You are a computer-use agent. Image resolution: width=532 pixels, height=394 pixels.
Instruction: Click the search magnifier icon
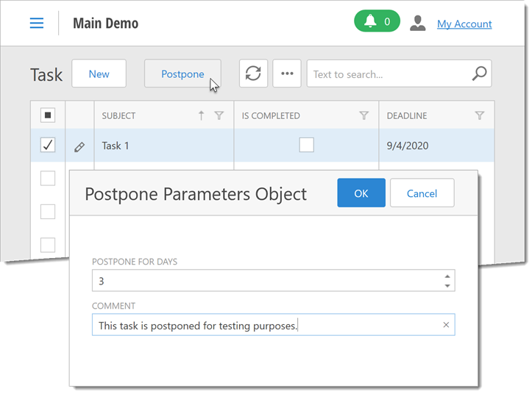[480, 74]
